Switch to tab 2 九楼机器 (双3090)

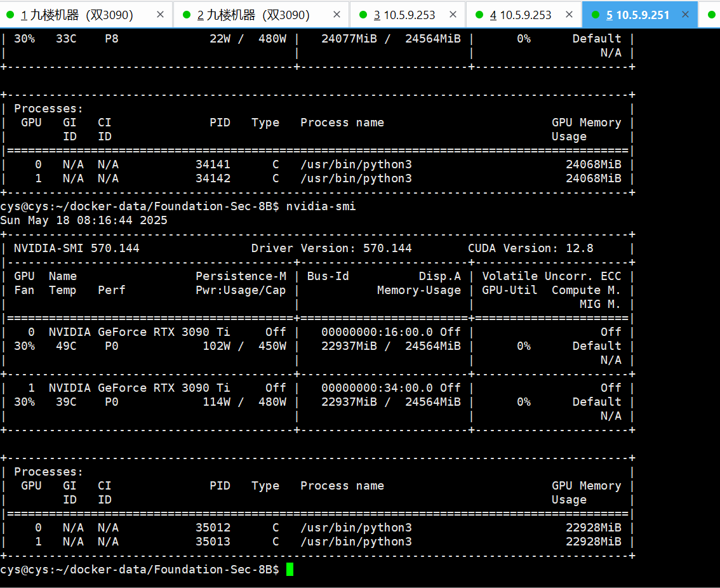(262, 15)
